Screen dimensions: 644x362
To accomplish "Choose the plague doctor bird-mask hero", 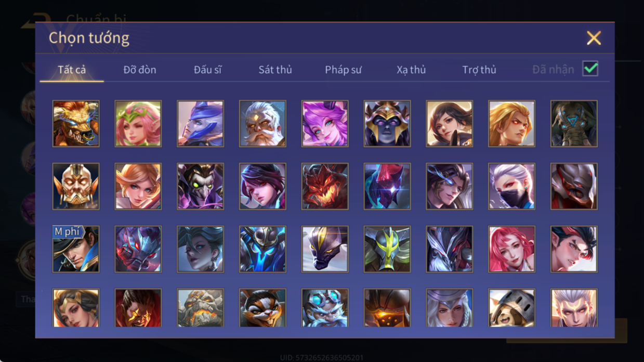I will point(200,186).
